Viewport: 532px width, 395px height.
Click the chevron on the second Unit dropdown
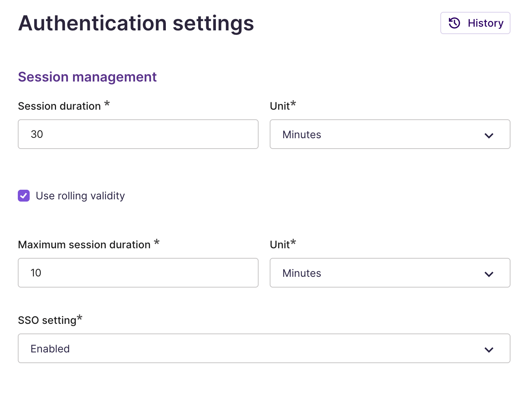pos(489,273)
